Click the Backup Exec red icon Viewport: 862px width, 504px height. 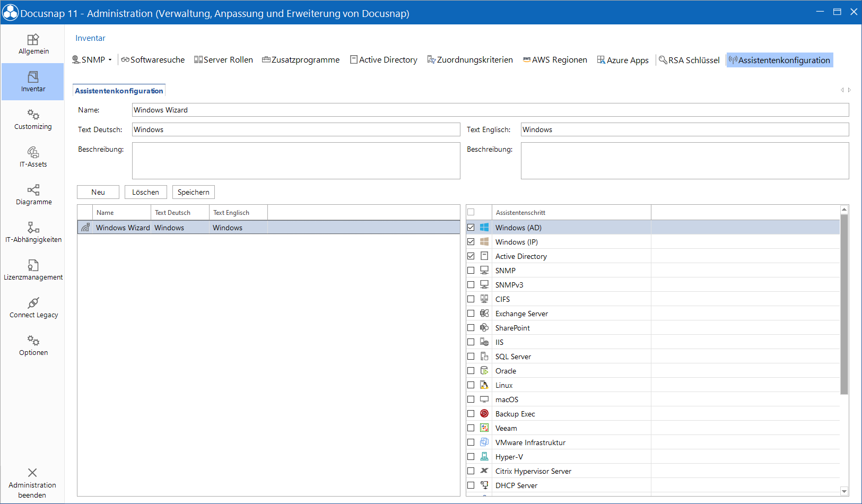tap(484, 414)
